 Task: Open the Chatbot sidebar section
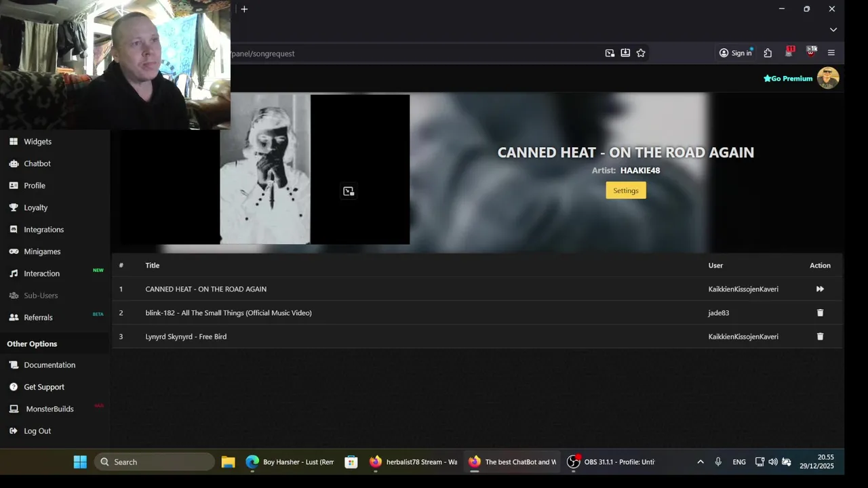click(x=37, y=163)
